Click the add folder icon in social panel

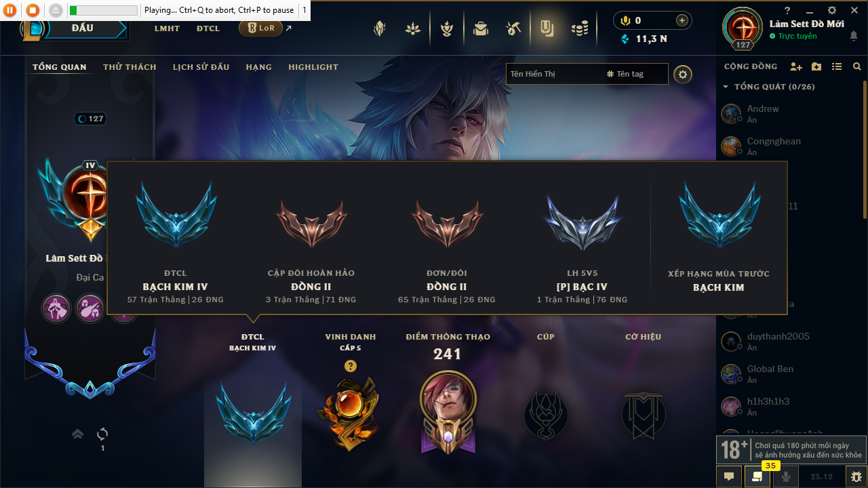click(816, 66)
